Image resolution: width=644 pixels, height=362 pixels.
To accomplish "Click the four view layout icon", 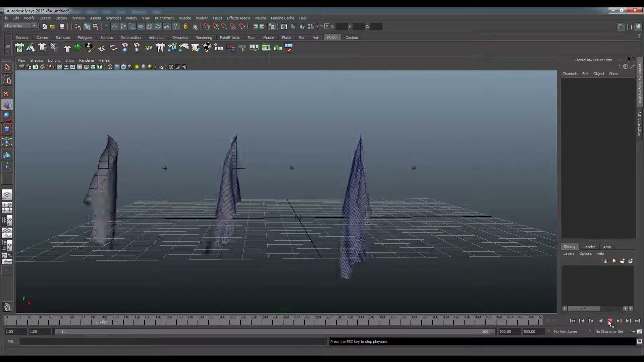I will [7, 207].
